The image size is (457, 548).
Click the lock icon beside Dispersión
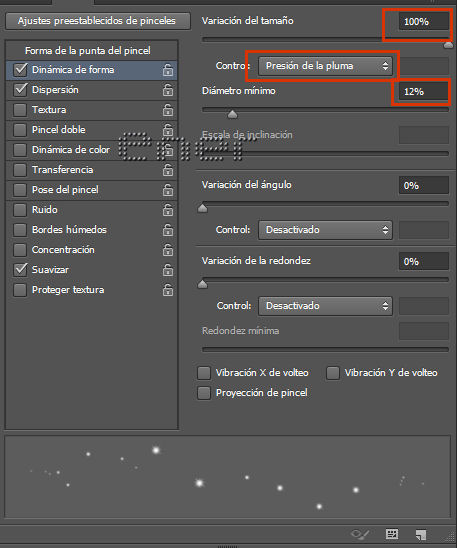168,90
